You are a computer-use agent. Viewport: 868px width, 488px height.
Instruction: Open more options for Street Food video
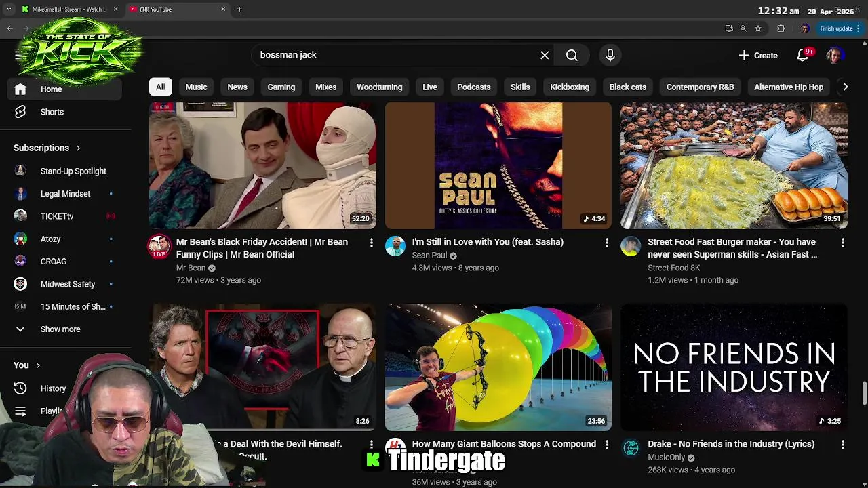[843, 243]
